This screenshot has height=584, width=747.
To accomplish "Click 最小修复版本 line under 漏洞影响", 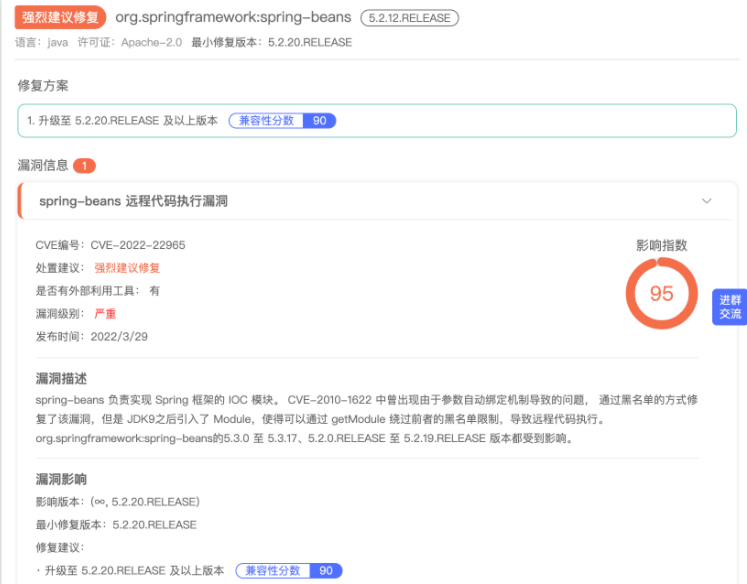I will tap(116, 524).
